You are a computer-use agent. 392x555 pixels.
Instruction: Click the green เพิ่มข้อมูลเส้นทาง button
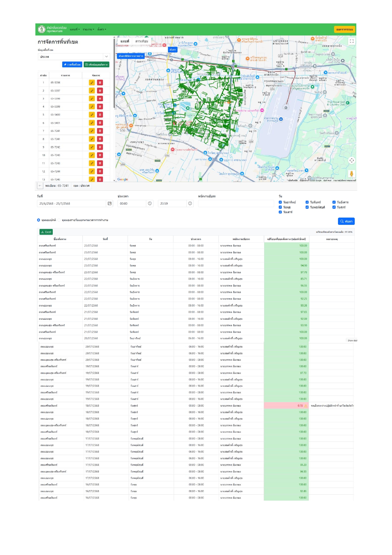[96, 65]
